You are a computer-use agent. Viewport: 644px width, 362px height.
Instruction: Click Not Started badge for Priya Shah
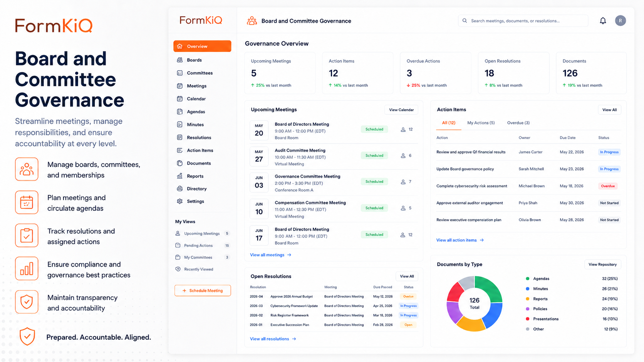click(609, 203)
